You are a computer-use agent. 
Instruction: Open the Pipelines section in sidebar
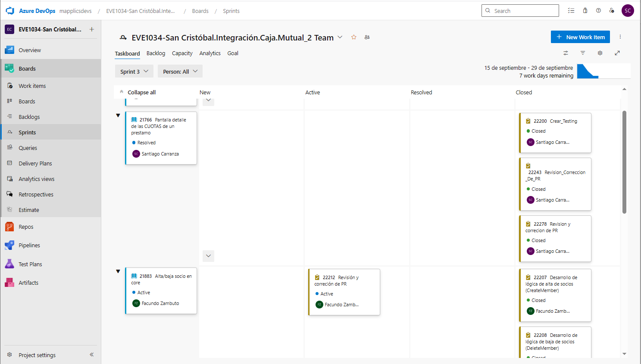click(29, 246)
